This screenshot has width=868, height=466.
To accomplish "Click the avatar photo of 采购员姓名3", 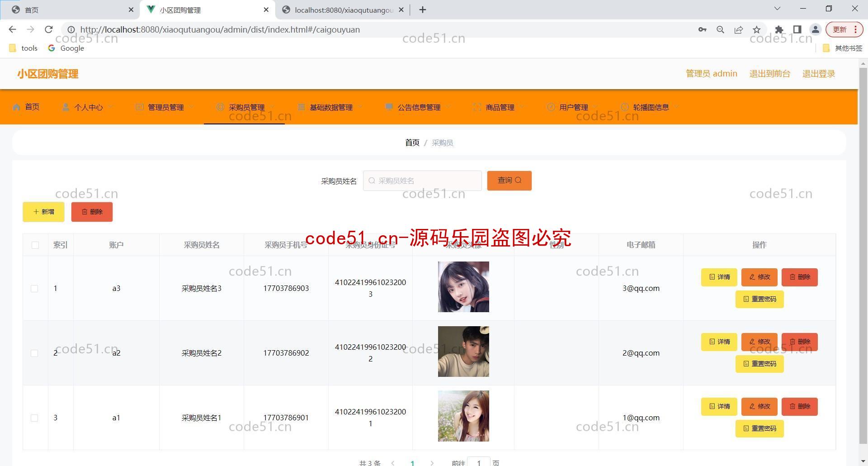I will tap(463, 287).
